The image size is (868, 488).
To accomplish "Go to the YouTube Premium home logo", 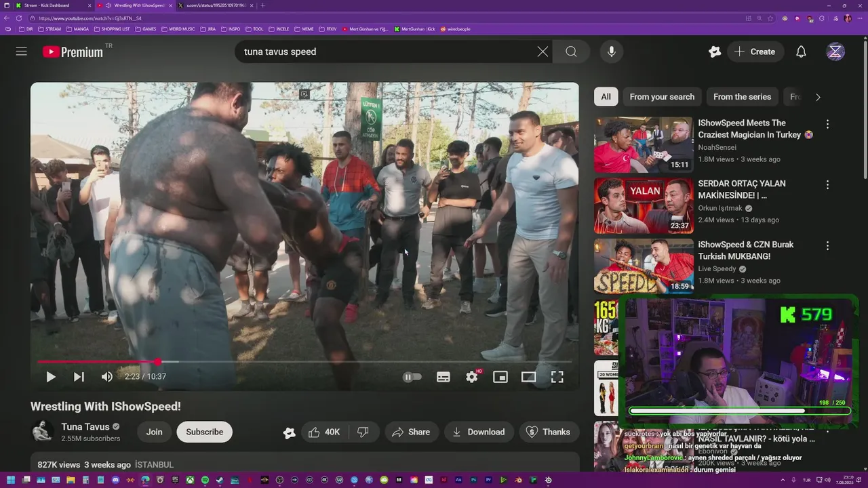I will tap(73, 52).
